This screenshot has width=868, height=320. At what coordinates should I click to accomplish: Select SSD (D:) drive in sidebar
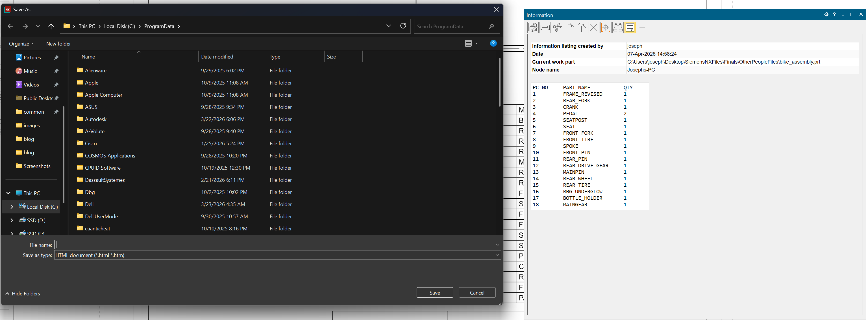point(36,220)
